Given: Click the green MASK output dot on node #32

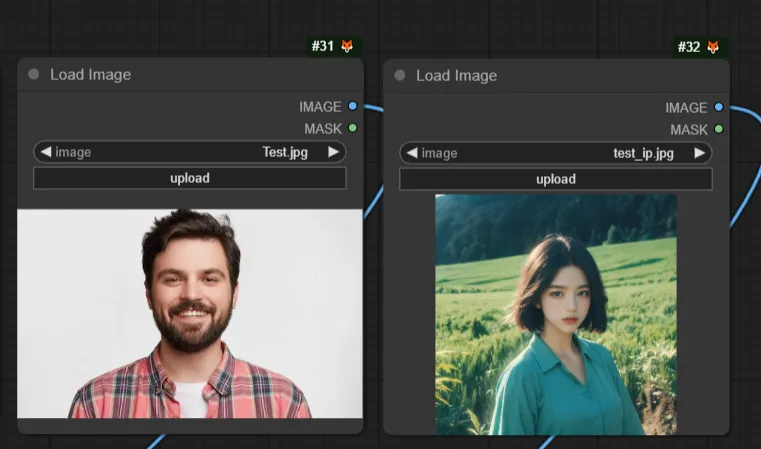Looking at the screenshot, I should point(718,129).
